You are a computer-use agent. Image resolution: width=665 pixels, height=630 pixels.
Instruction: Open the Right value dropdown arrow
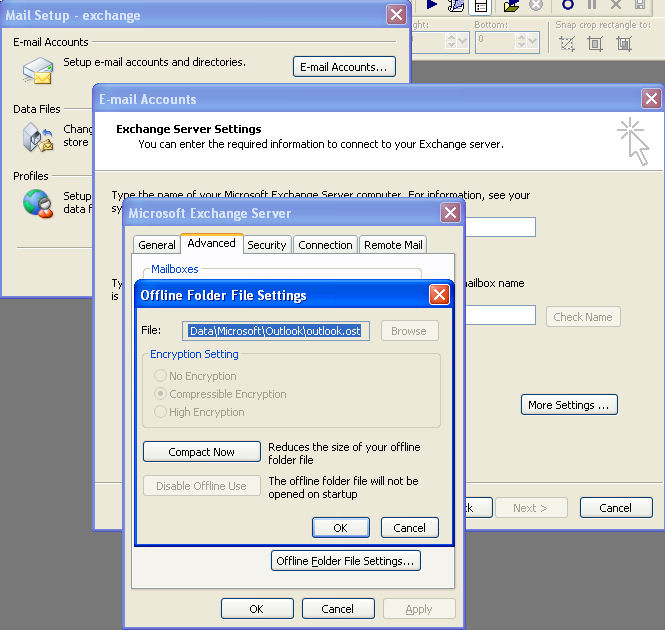click(x=463, y=42)
